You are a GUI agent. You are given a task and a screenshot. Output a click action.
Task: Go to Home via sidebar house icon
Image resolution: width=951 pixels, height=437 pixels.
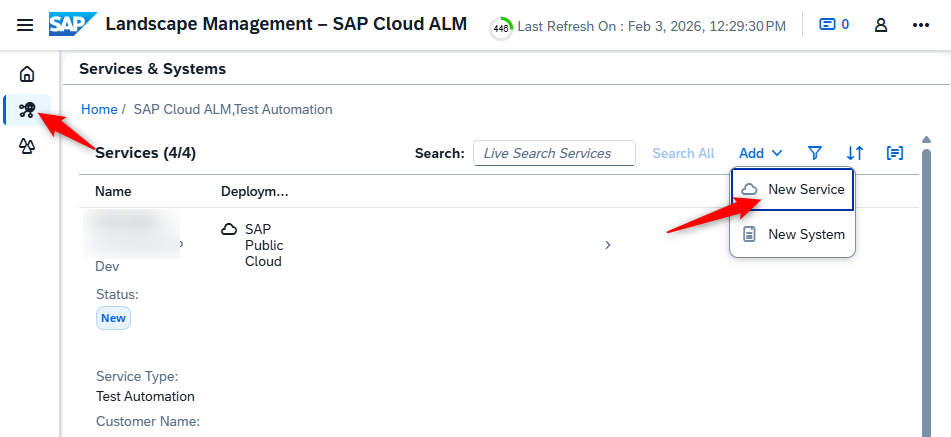click(x=27, y=74)
